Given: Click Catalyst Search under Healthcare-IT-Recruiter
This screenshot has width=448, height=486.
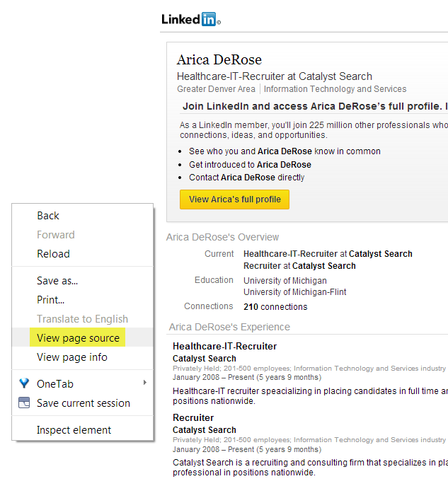Looking at the screenshot, I should (x=205, y=359).
